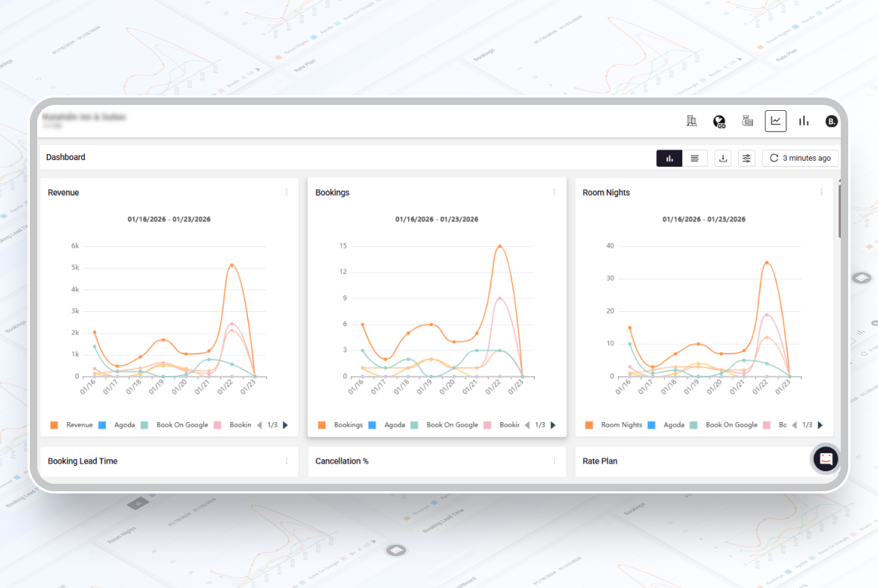Click the Revenue card title

tap(63, 193)
